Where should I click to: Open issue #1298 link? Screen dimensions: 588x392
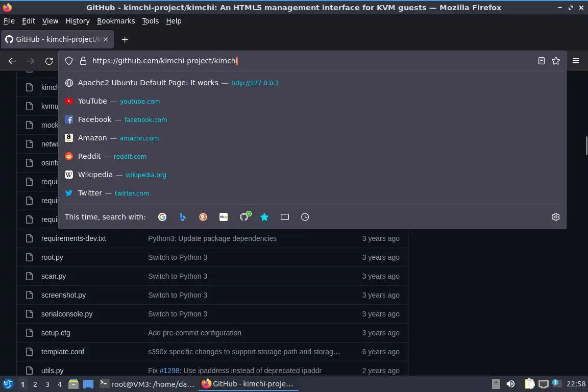(169, 371)
